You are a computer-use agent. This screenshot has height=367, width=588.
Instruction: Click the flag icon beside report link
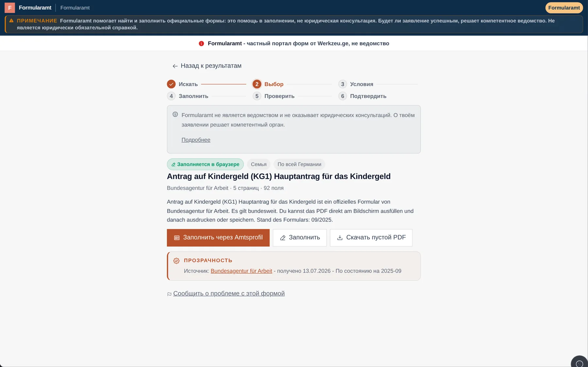pyautogui.click(x=169, y=294)
